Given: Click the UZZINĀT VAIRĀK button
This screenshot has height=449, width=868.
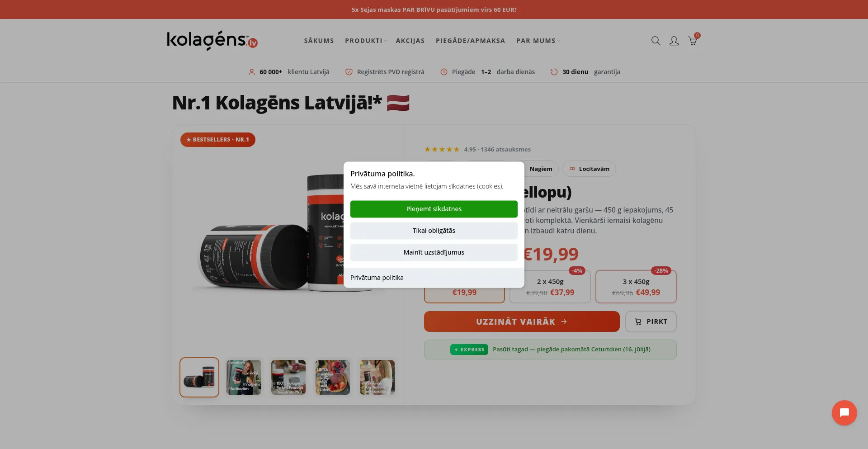Looking at the screenshot, I should (x=522, y=321).
